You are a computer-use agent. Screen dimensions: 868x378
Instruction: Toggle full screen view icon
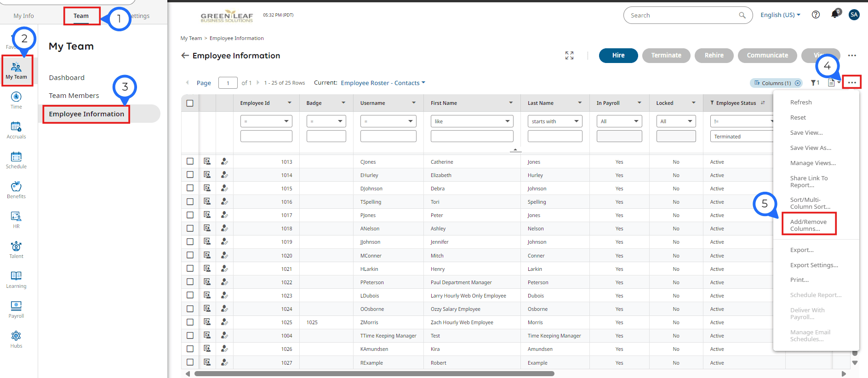pos(569,56)
